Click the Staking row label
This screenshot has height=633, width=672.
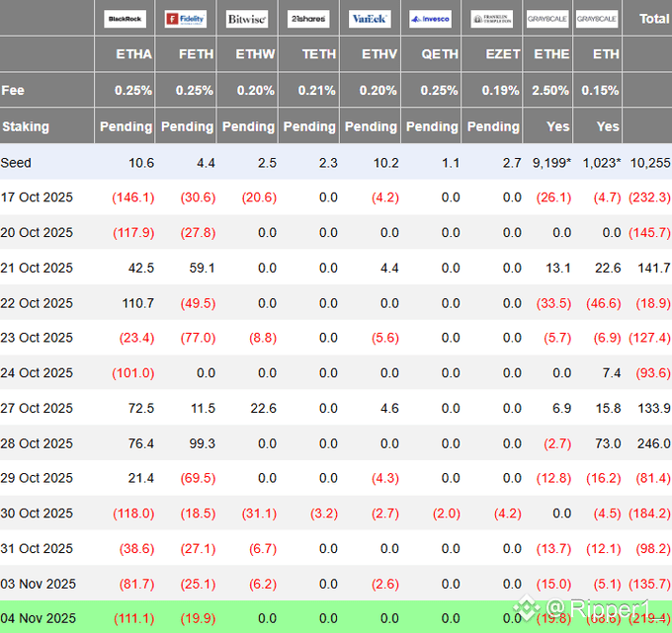(x=26, y=126)
